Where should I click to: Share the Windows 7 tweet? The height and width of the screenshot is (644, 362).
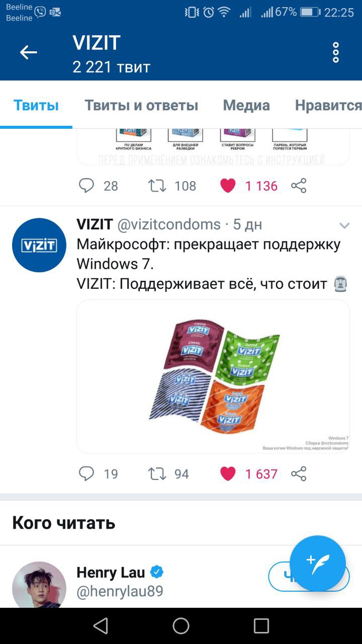point(299,473)
